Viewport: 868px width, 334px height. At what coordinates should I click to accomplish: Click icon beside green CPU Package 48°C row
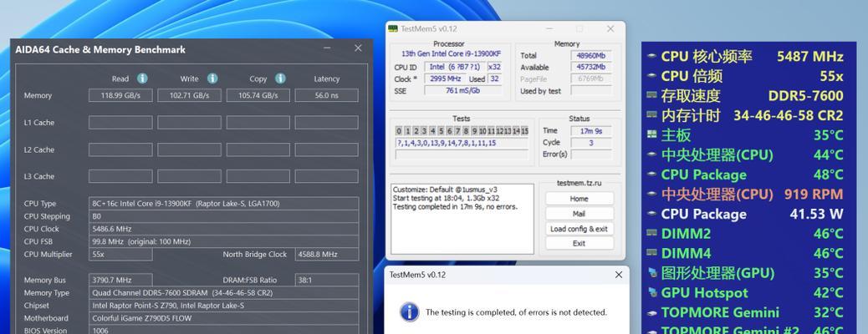tap(651, 175)
